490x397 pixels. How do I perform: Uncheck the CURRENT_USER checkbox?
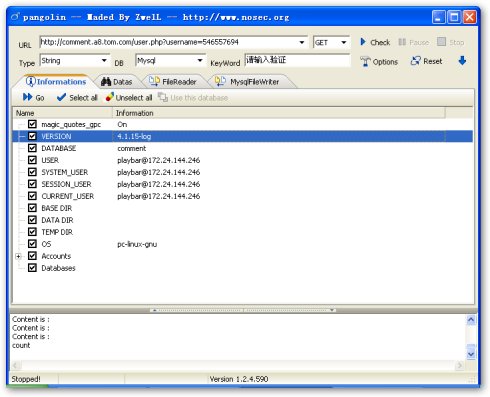click(x=32, y=196)
